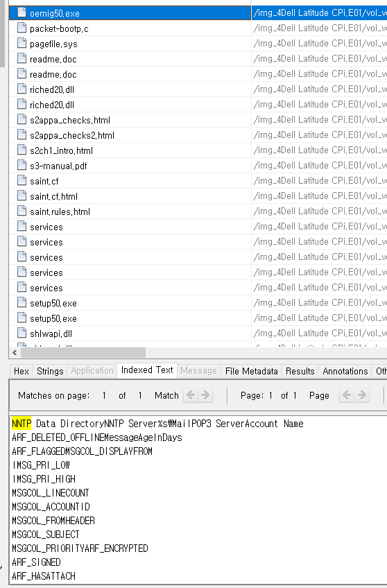Image resolution: width=387 pixels, height=588 pixels.
Task: Click the highlighted NNTP match
Action: click(x=21, y=424)
